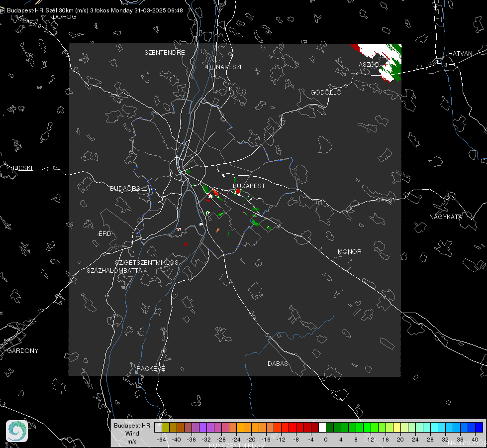This screenshot has height=448, width=487.
Task: Pick the deep blue last legend swatch
Action: pos(479,427)
